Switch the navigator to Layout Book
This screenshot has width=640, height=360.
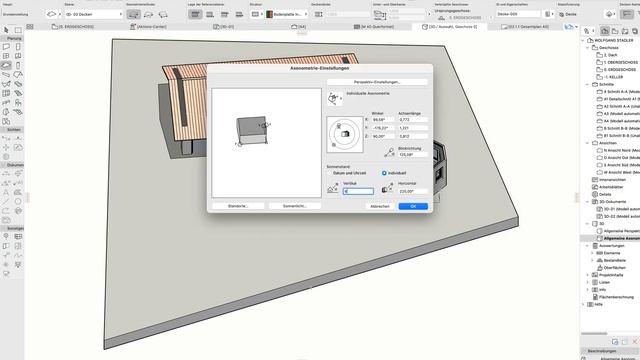click(625, 31)
